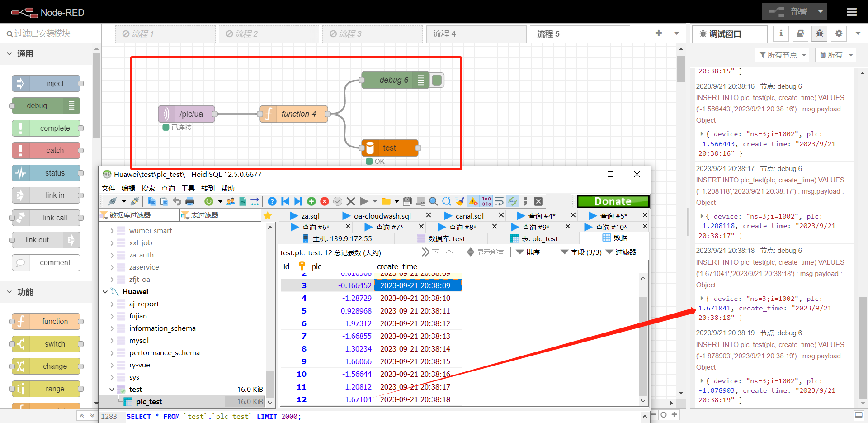Viewport: 868px width, 423px height.
Task: Click the green Donate button
Action: pyautogui.click(x=613, y=201)
